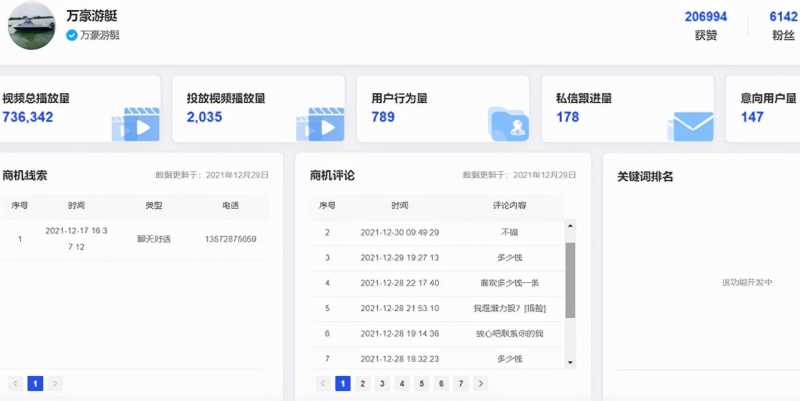Screen dimensions: 800x401
Task: Go to previous page in 商机评论 pagination
Action: click(323, 384)
